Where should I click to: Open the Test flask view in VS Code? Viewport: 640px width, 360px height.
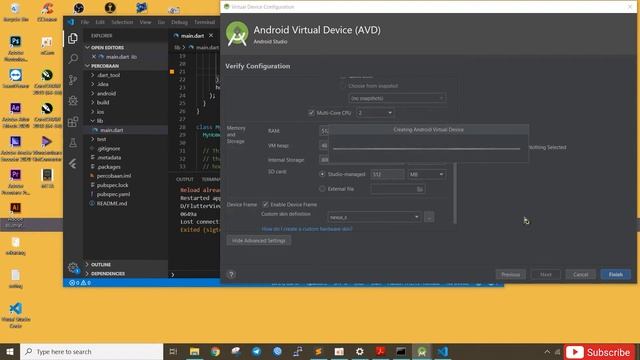click(x=73, y=142)
